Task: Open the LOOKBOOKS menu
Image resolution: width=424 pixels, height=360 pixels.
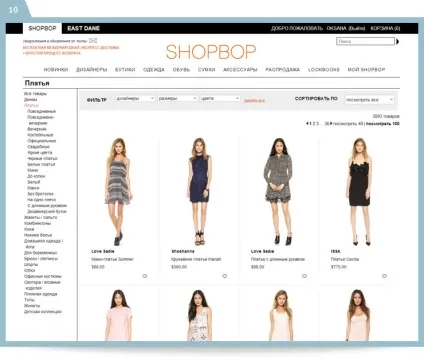Action: point(324,70)
